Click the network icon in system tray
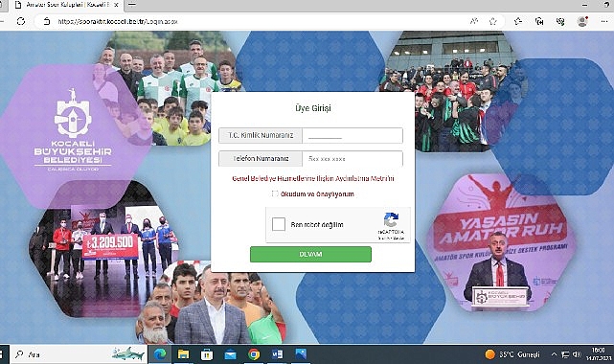Viewport: 614px width, 364px height. pyautogui.click(x=565, y=354)
